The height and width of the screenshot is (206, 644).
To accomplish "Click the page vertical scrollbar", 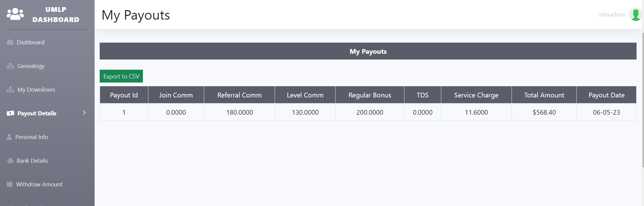I will 642,101.
